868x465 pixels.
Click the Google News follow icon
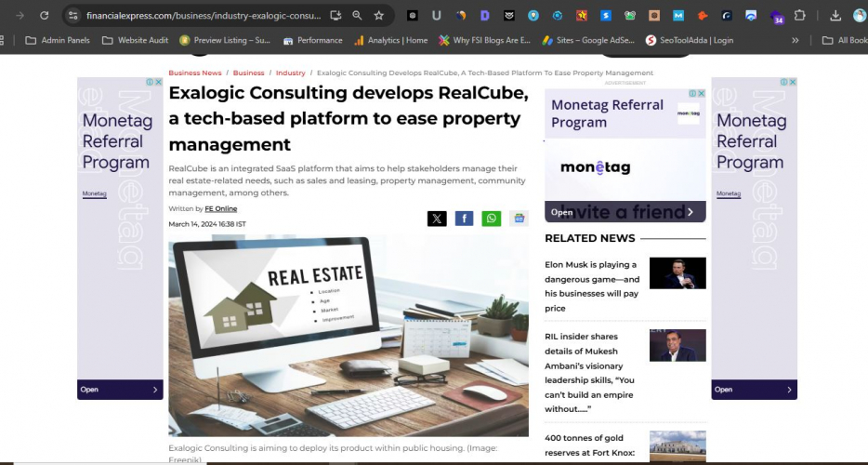pos(519,219)
